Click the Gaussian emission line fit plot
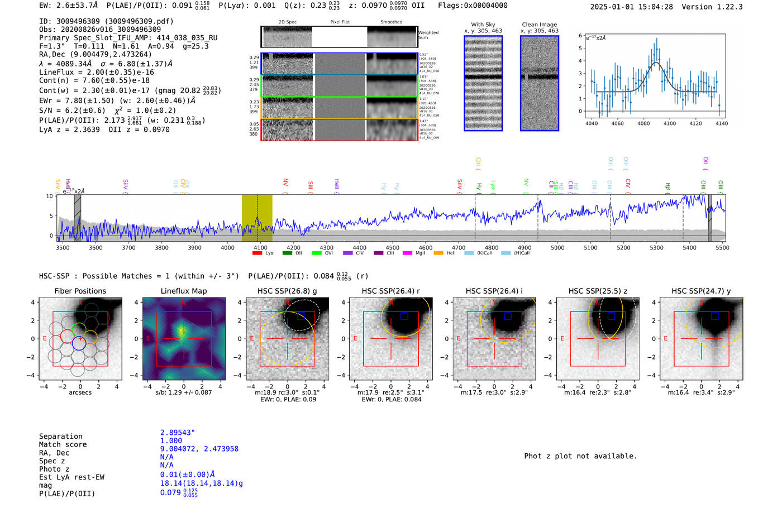This screenshot has width=782, height=532. coord(655,76)
